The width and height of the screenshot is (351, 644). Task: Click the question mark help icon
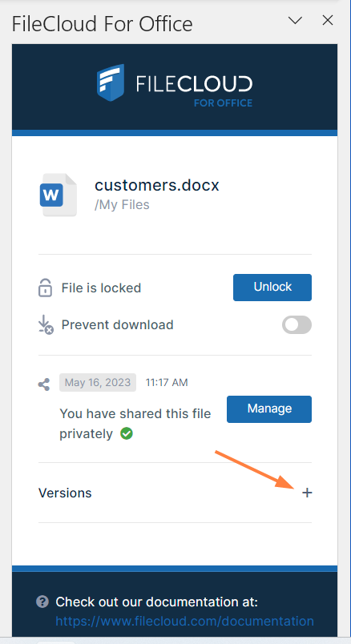42,602
